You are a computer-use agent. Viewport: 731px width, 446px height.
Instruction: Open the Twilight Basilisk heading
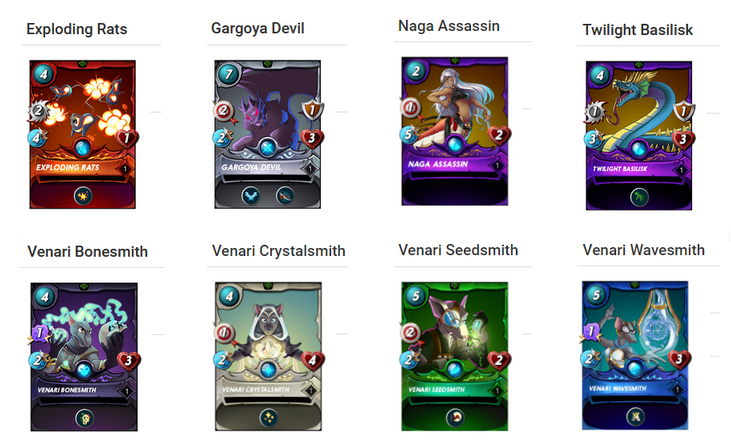[x=637, y=30]
